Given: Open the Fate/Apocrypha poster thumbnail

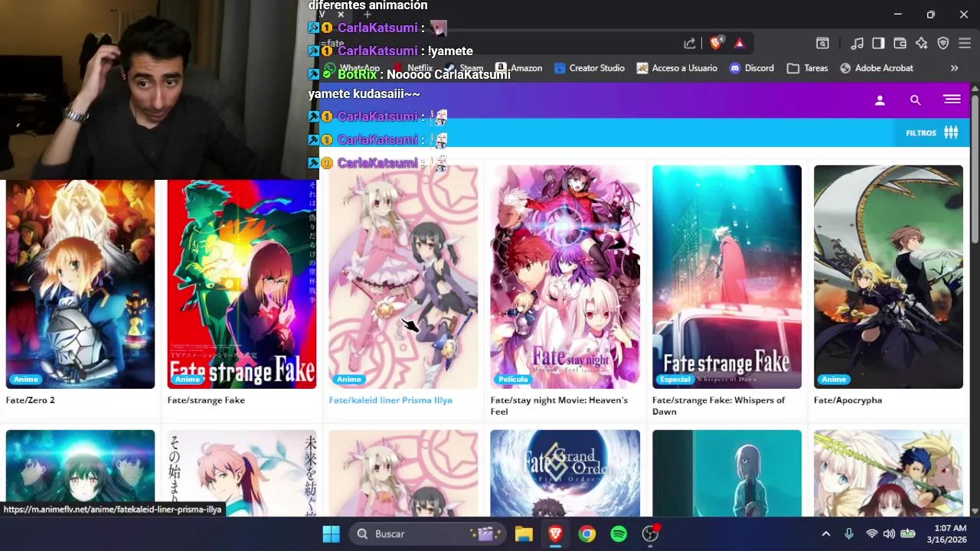Looking at the screenshot, I should 888,277.
